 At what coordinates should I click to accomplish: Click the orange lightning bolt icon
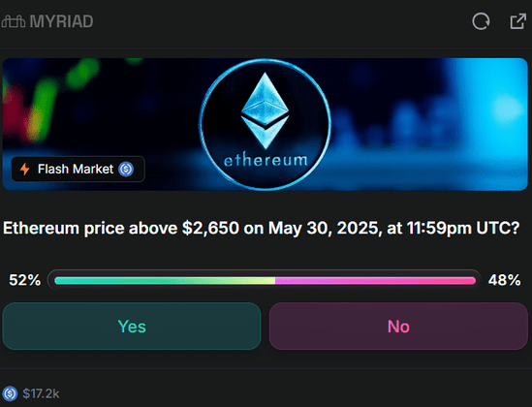click(25, 169)
